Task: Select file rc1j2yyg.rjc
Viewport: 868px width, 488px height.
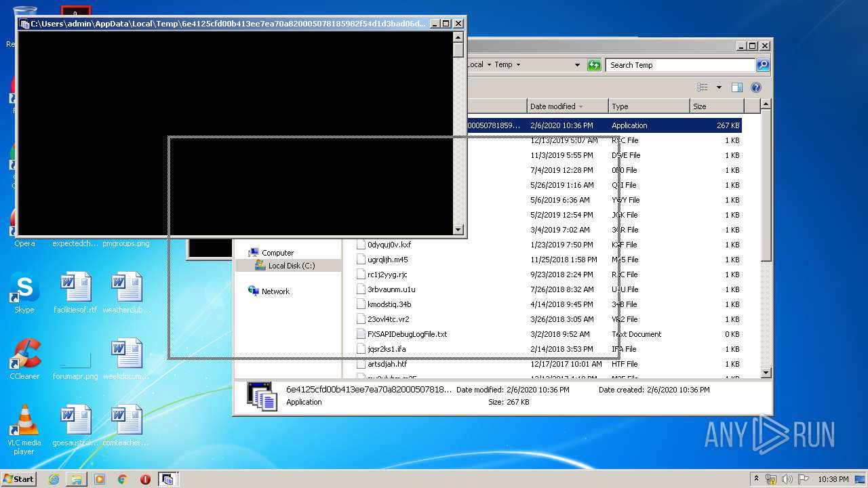Action: (x=387, y=274)
